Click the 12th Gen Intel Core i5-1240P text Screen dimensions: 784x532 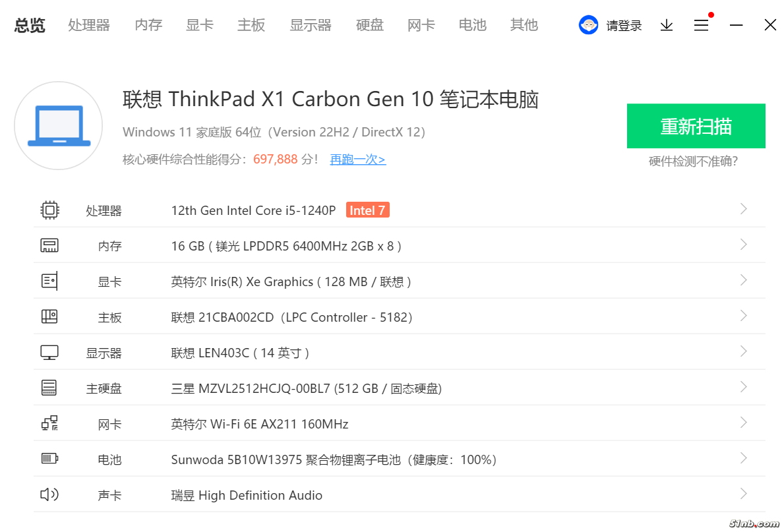point(253,210)
